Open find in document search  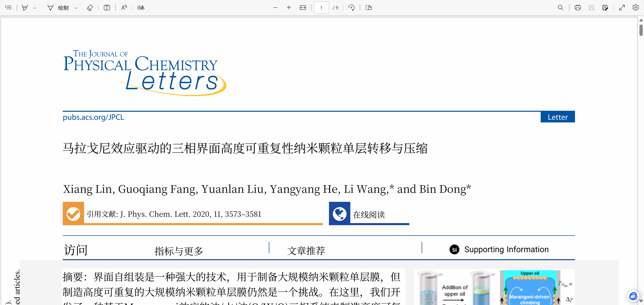point(560,8)
